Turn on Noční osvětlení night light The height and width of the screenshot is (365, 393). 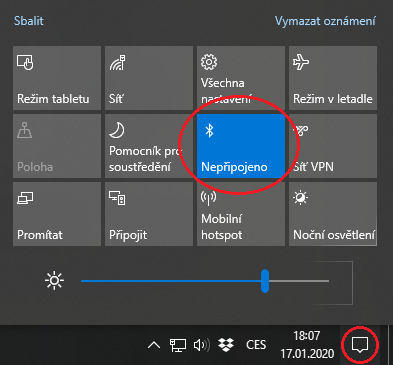(333, 214)
